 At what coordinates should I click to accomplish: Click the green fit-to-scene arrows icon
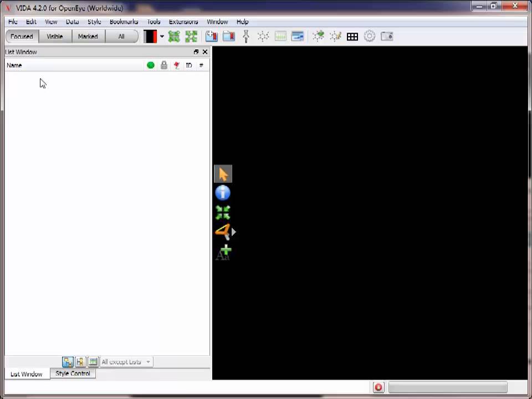(174, 37)
